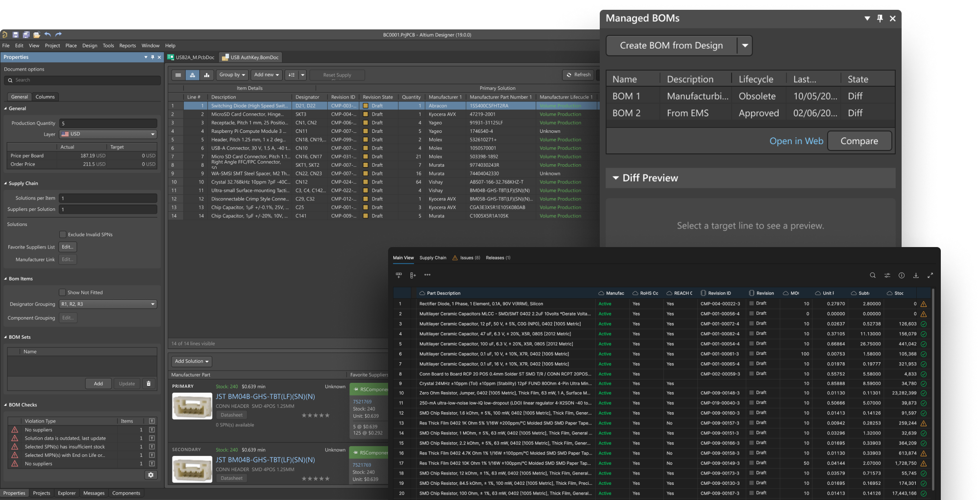Image resolution: width=980 pixels, height=500 pixels.
Task: Click the Open in Web link
Action: pos(796,141)
